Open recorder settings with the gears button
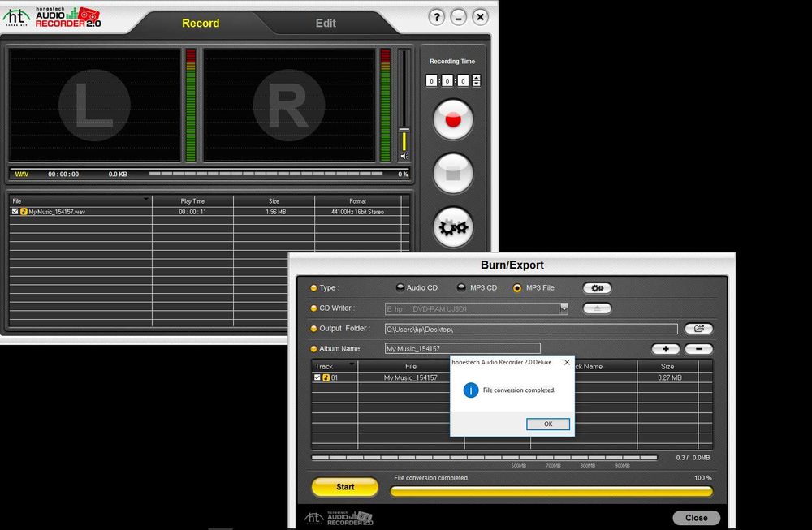The width and height of the screenshot is (812, 530). click(x=452, y=227)
